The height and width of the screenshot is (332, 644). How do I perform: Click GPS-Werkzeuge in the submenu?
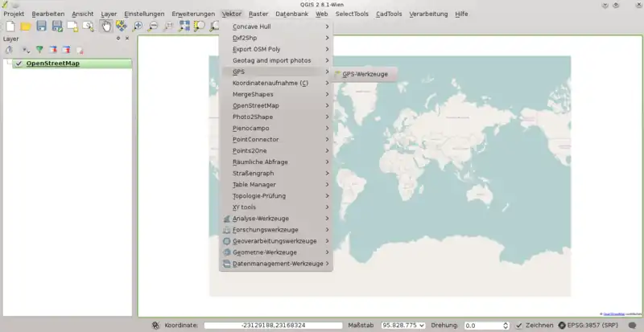coord(365,74)
